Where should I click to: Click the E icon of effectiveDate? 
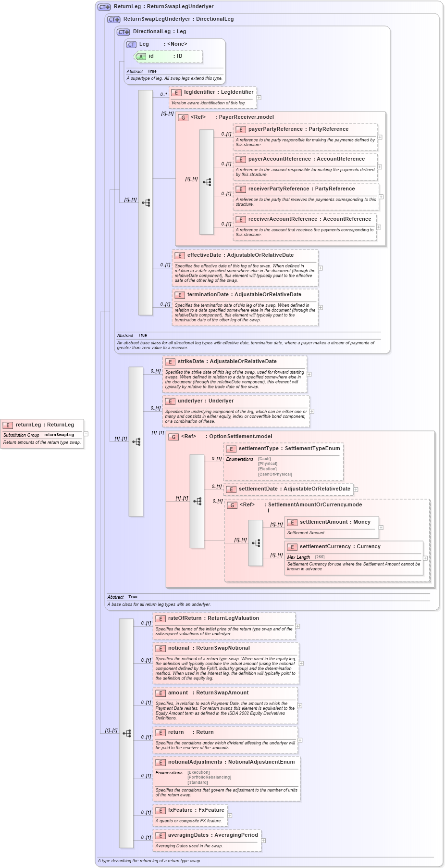[180, 256]
